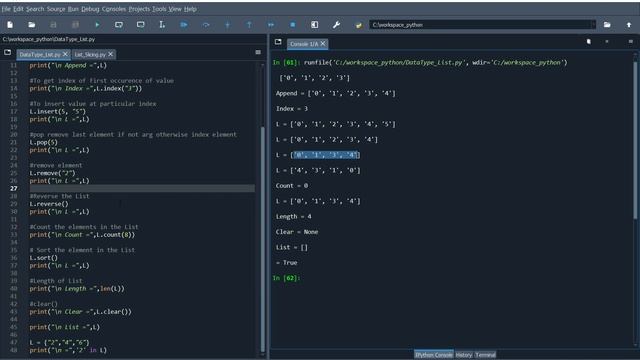Continue execution debug icon
Image resolution: width=640 pixels, height=360 pixels.
coord(271,25)
